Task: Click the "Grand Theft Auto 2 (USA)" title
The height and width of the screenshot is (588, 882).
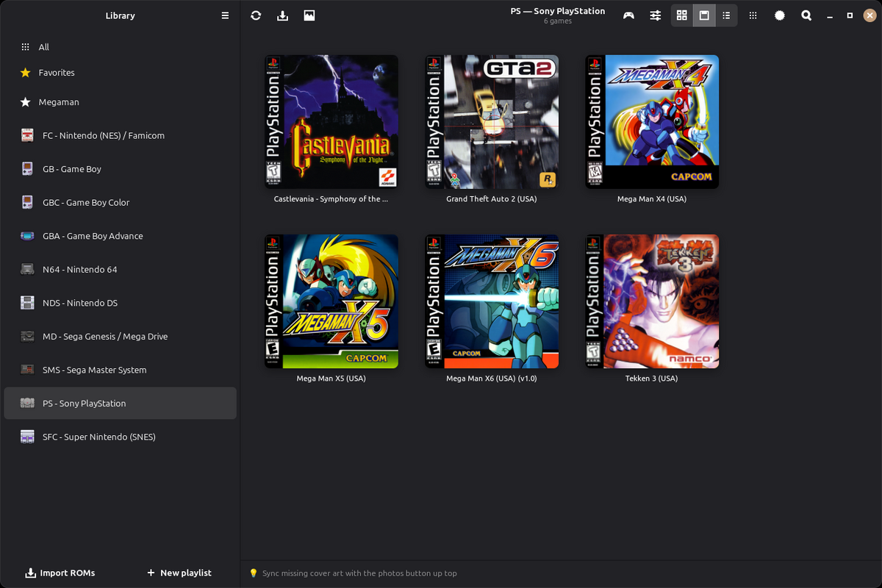Action: (x=492, y=199)
